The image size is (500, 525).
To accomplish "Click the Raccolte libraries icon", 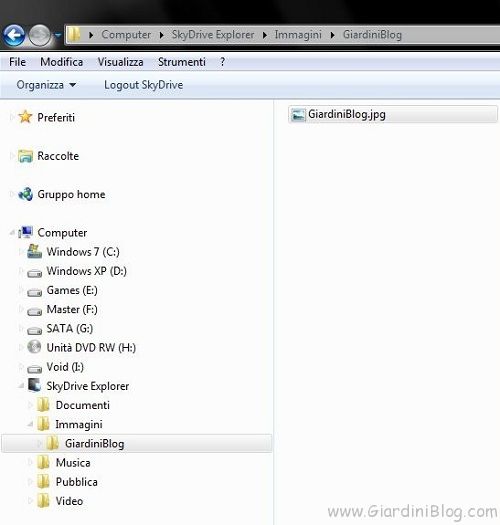I will [x=25, y=156].
